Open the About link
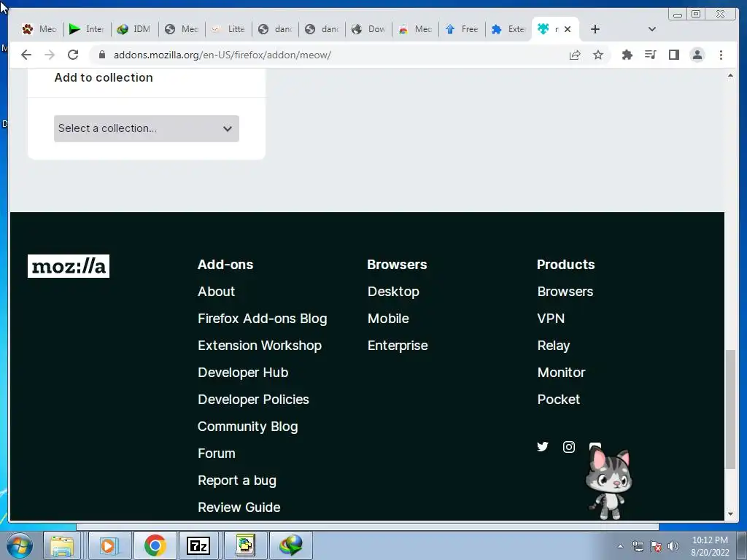Image resolution: width=747 pixels, height=560 pixels. pos(216,292)
